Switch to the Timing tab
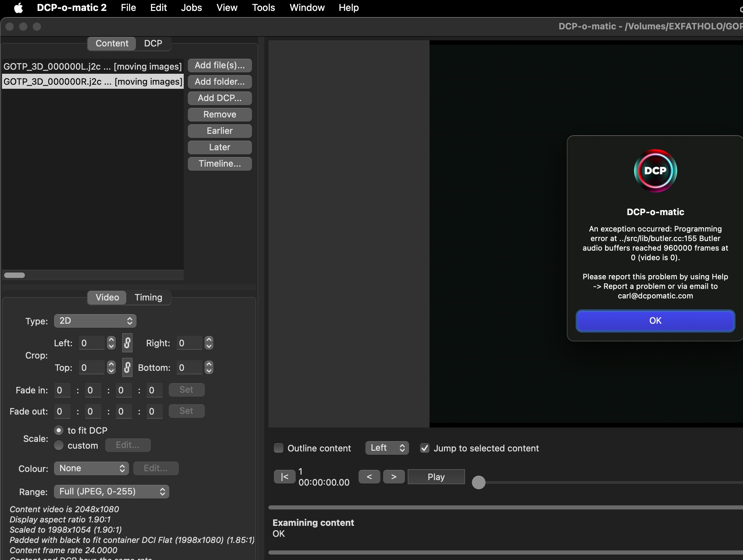This screenshot has height=560, width=743. (x=148, y=297)
